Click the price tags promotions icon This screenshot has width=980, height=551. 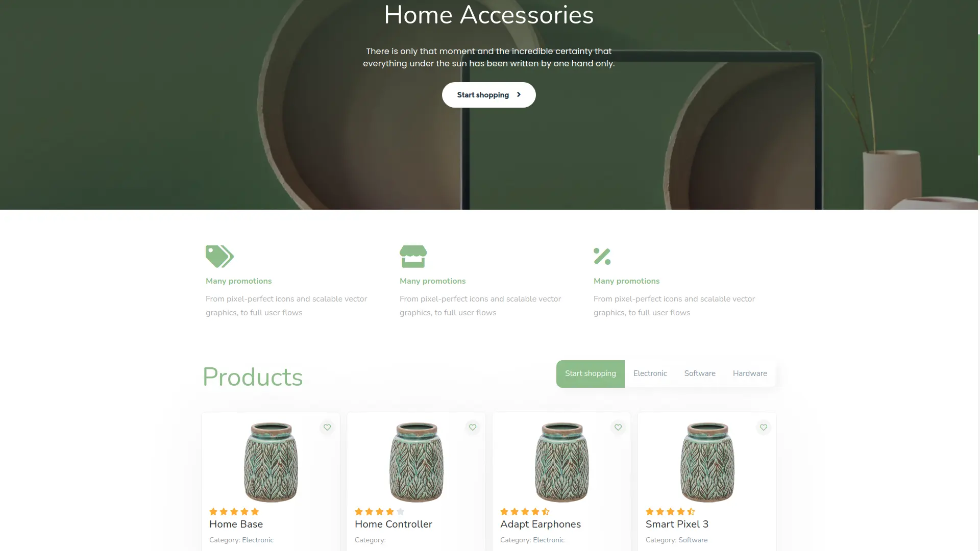219,256
